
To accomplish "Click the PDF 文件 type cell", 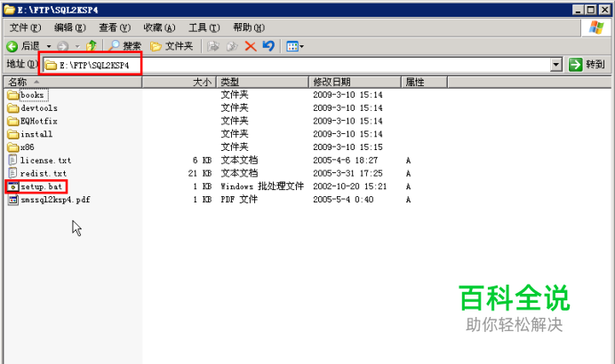I will tap(239, 200).
